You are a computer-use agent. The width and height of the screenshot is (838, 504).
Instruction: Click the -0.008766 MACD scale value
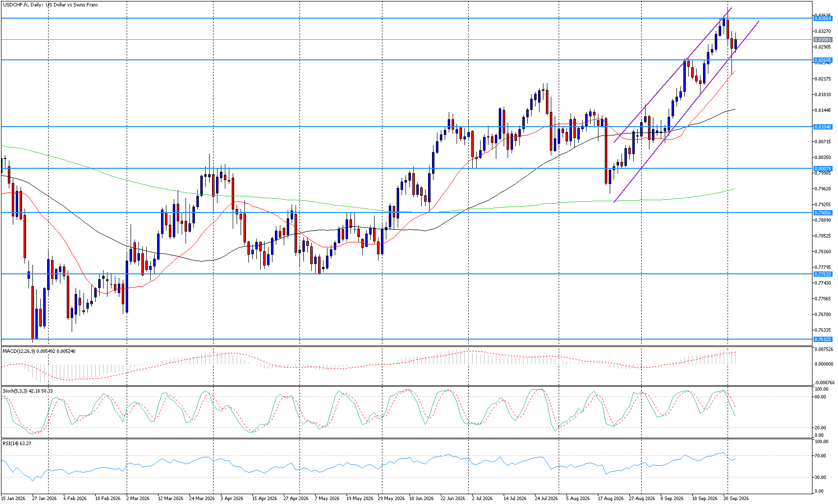point(824,382)
